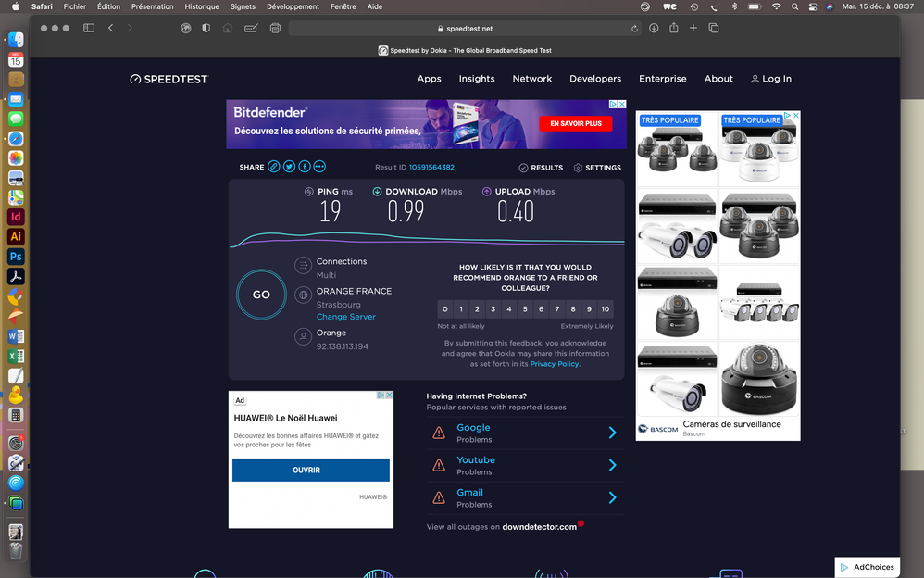Viewport: 924px width, 578px height.
Task: Expand Gmail problems chevron
Action: click(612, 497)
